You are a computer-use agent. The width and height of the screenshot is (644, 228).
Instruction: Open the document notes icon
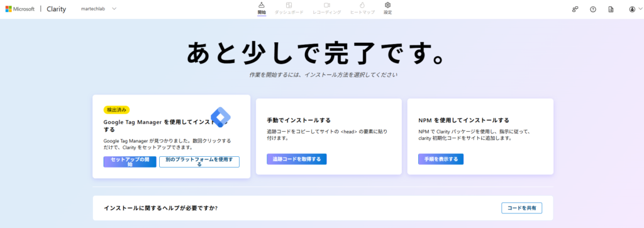point(611,9)
